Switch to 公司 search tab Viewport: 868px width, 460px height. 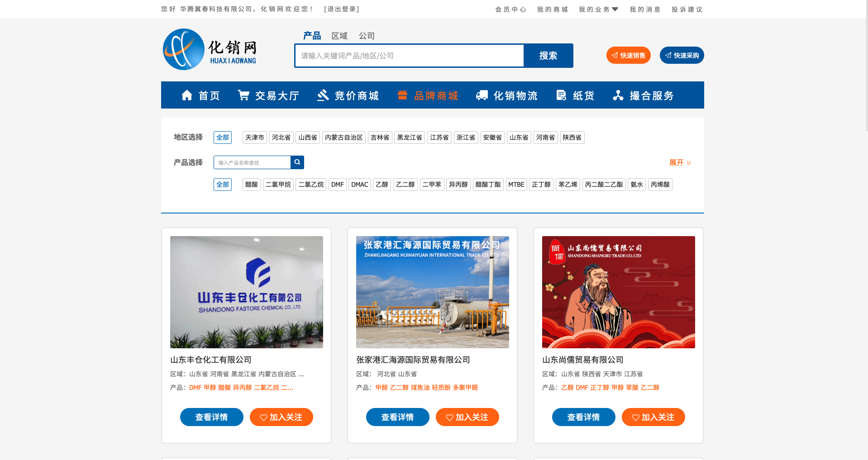367,36
